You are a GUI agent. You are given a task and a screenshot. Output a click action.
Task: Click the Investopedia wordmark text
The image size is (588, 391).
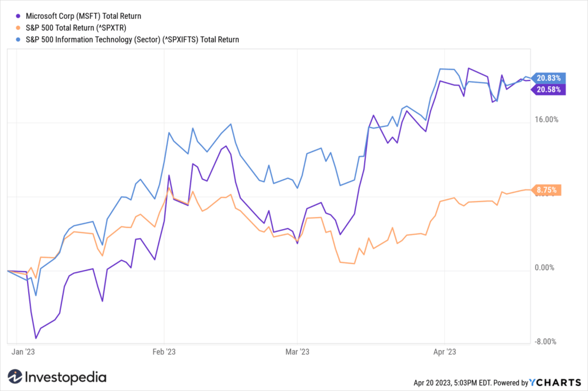[x=65, y=377]
